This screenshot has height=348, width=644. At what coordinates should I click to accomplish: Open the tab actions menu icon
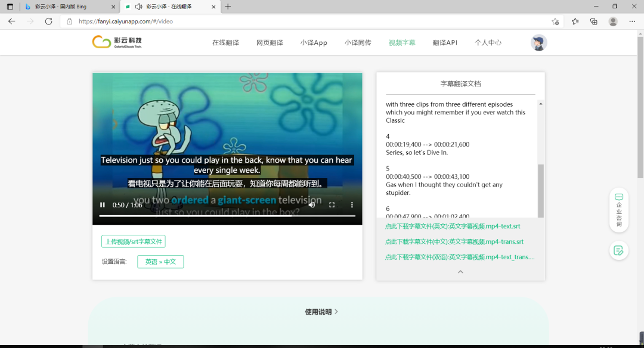(10, 7)
